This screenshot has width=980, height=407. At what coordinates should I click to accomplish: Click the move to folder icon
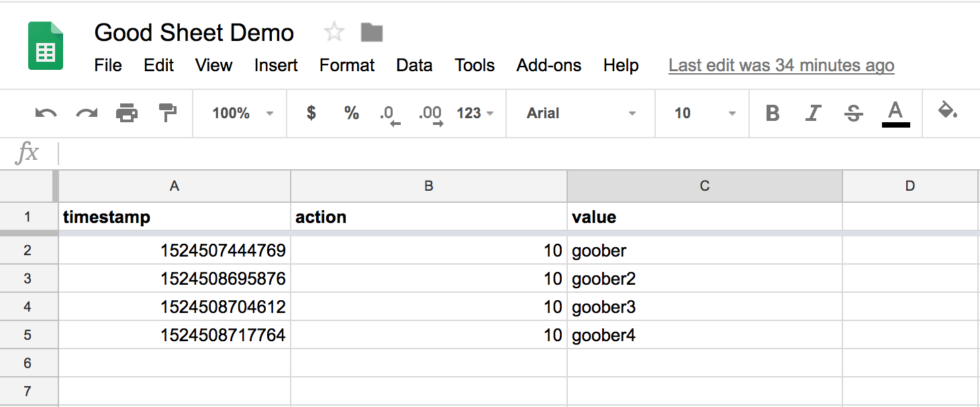coord(371,32)
